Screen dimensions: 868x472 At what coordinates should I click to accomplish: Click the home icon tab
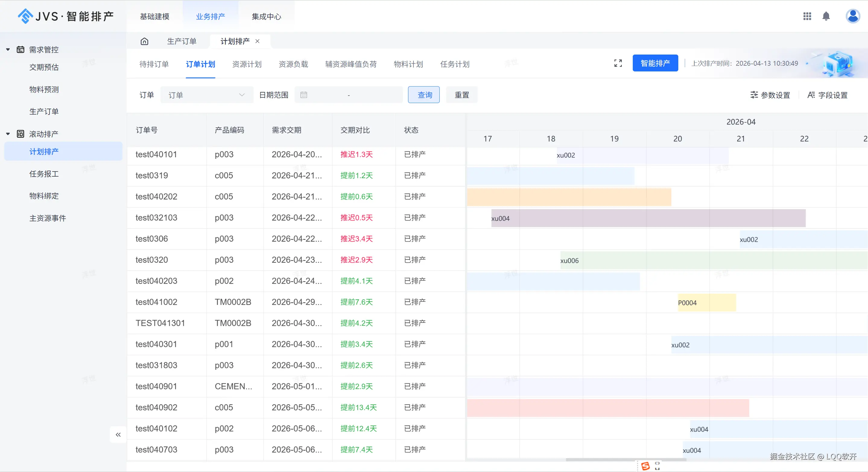pos(144,41)
